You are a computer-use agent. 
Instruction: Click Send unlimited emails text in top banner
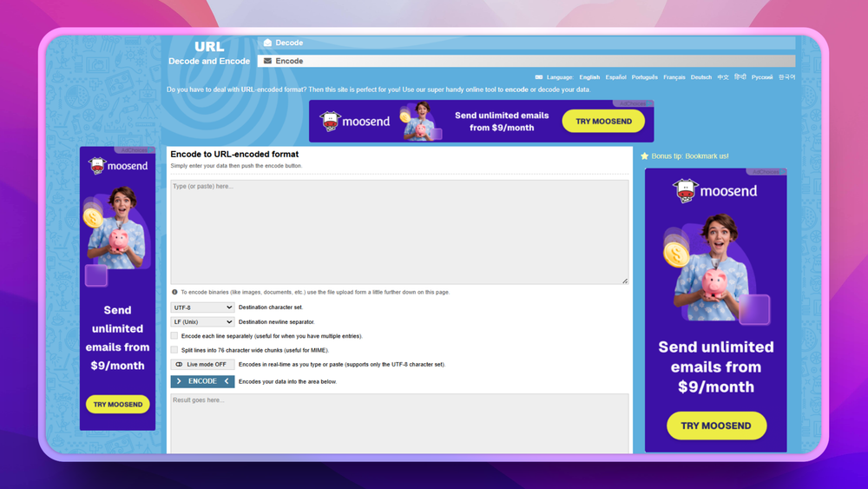[502, 122]
